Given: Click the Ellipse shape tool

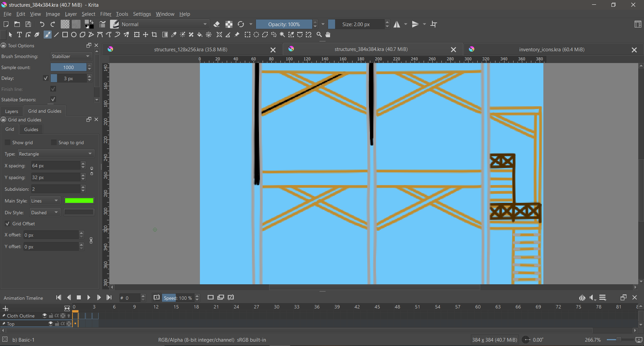Looking at the screenshot, I should [x=74, y=35].
